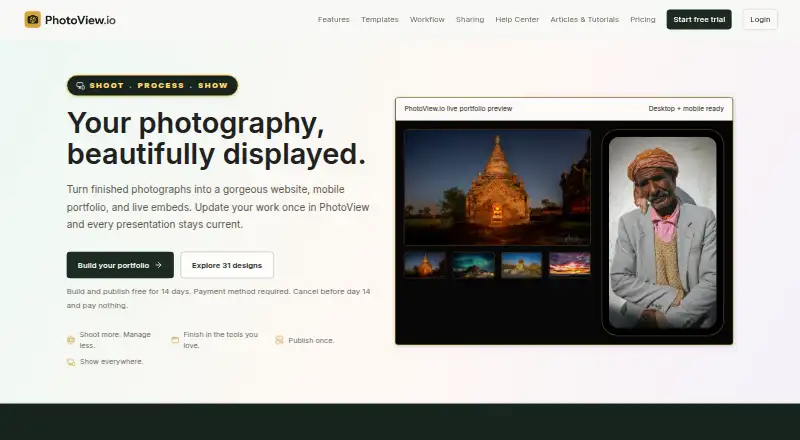Click the icon beside Publish once.
800x440 pixels.
coord(279,340)
